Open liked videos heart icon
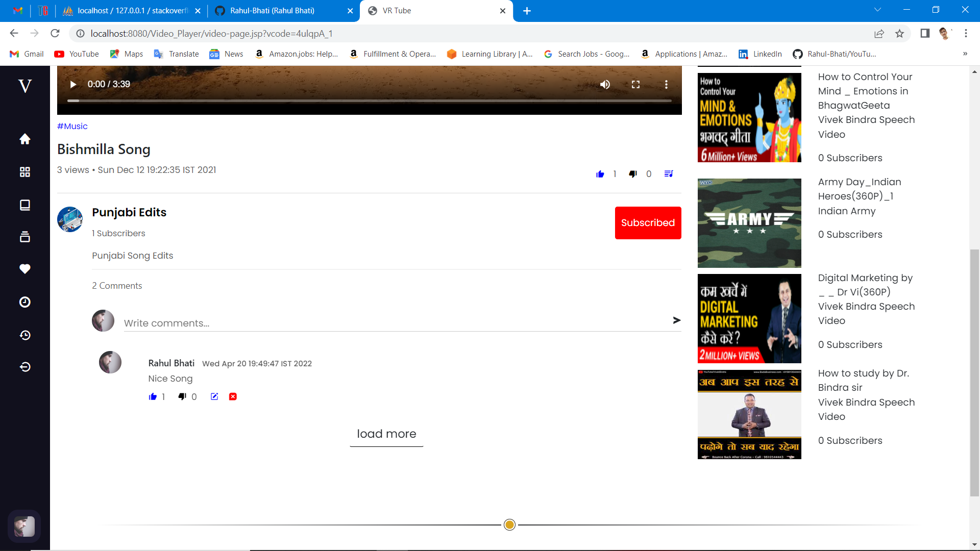 (24, 269)
